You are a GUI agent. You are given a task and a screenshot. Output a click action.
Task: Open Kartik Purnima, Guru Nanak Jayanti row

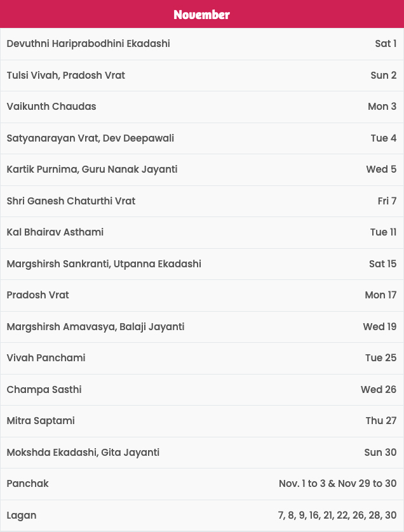coord(202,170)
